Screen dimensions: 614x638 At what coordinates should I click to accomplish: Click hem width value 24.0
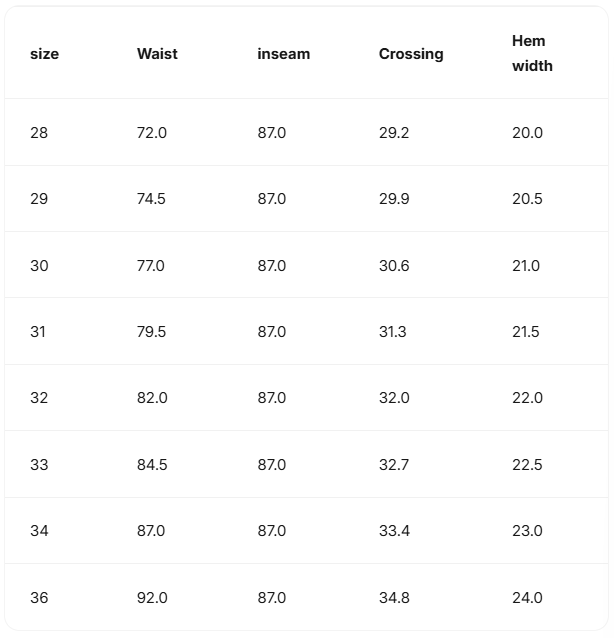tap(527, 598)
